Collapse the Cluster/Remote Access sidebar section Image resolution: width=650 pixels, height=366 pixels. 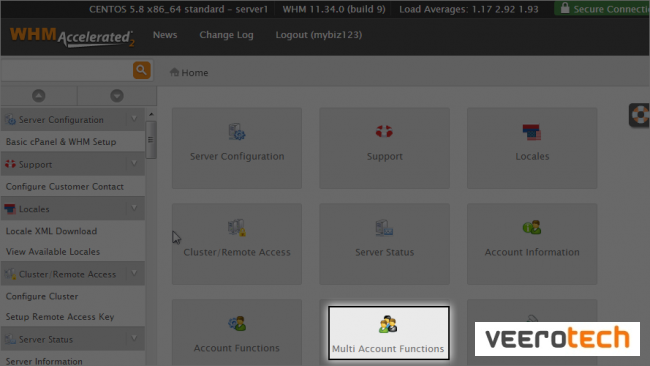click(x=134, y=273)
